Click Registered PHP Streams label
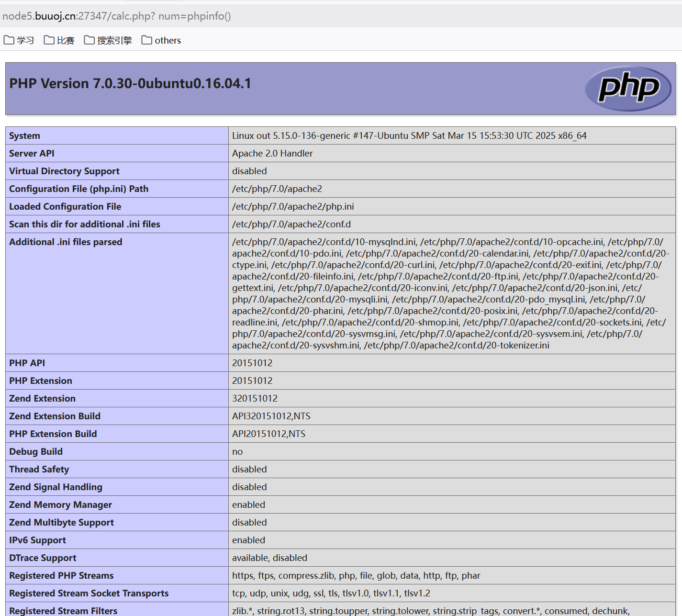The height and width of the screenshot is (616, 682). click(x=61, y=575)
